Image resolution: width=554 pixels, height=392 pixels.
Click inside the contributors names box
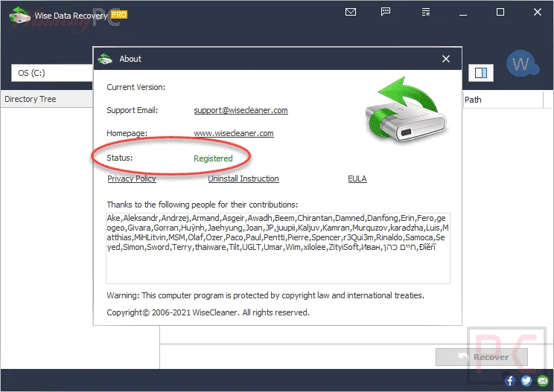(278, 248)
